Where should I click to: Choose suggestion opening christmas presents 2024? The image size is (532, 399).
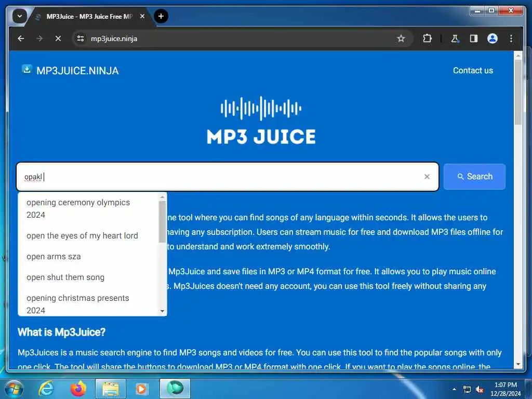coord(88,304)
